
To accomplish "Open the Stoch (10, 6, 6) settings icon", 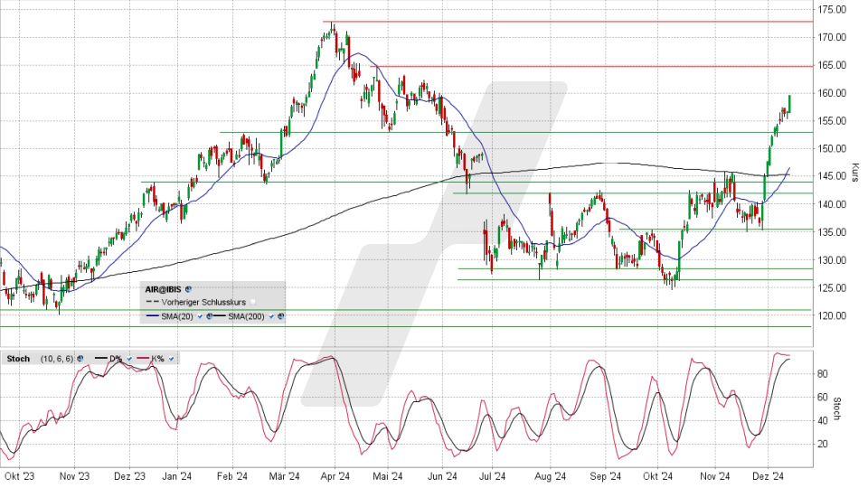I will click(80, 359).
